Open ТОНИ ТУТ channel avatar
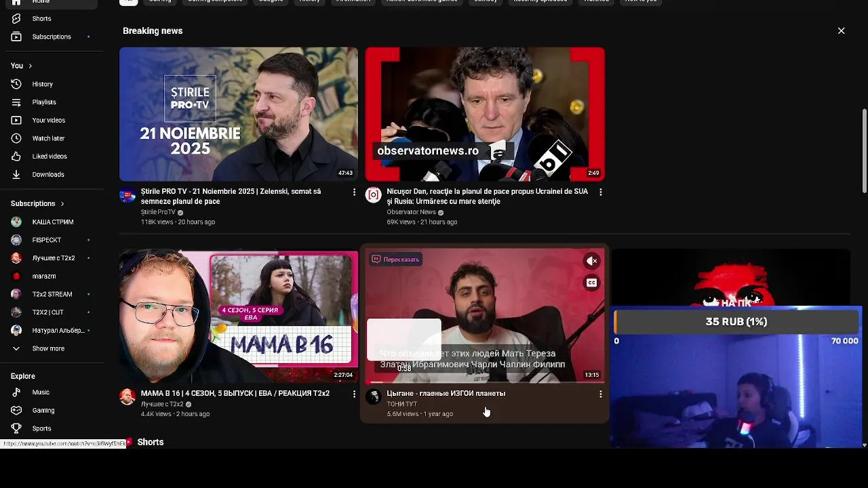Viewport: 868px width, 488px height. point(373,397)
